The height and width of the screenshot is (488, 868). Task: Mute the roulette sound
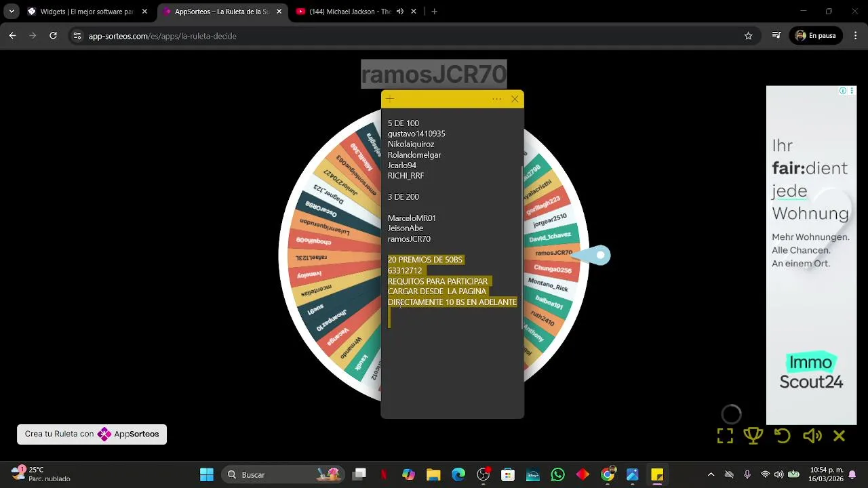(x=812, y=436)
